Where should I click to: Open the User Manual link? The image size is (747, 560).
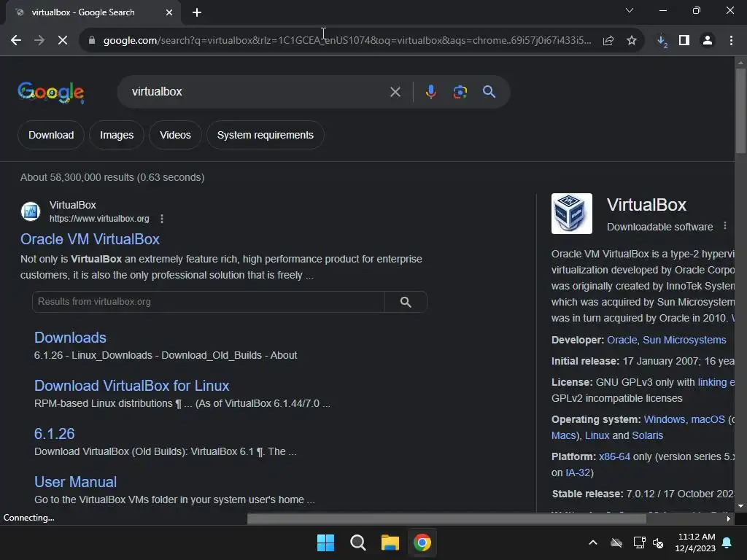click(75, 482)
